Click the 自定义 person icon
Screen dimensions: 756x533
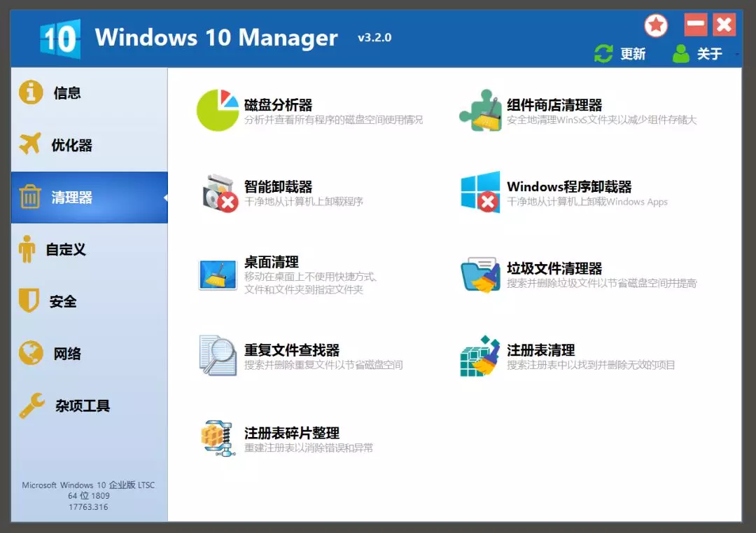27,249
